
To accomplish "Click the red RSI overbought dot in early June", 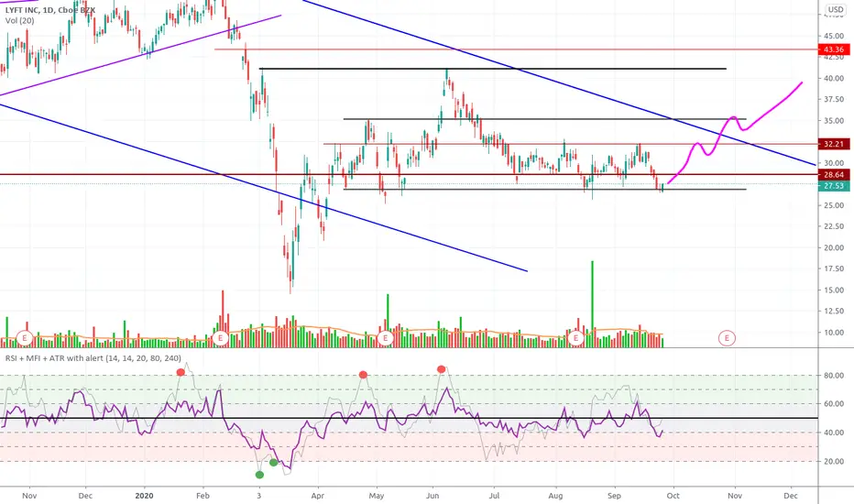I will point(441,369).
